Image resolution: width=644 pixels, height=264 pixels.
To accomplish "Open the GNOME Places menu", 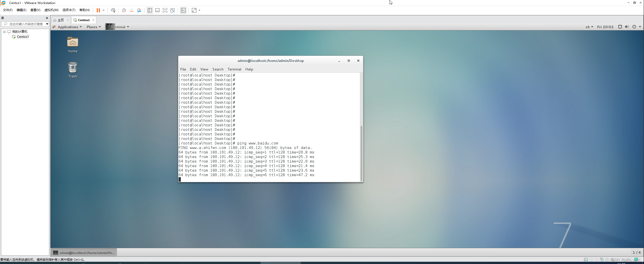I will (94, 27).
